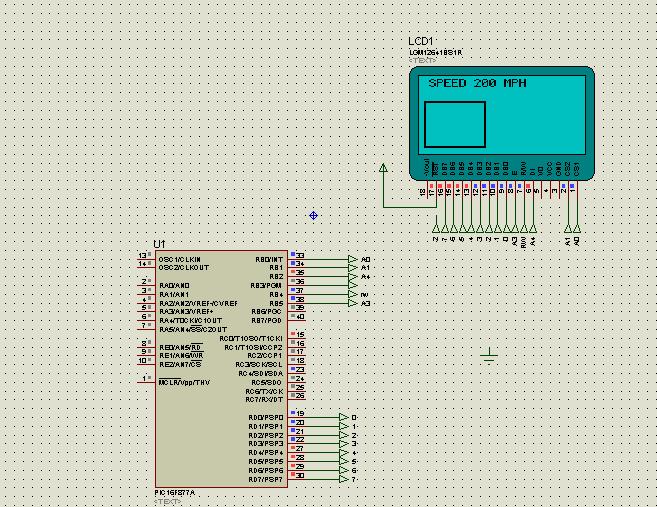Click the U1 reference label above the PIC
The height and width of the screenshot is (507, 657).
159,244
